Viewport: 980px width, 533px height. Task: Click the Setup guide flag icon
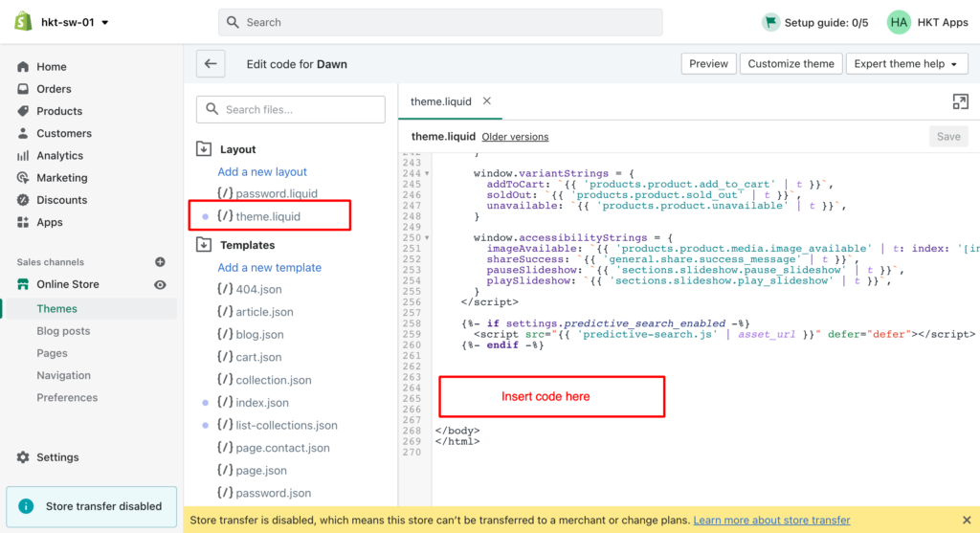(771, 23)
